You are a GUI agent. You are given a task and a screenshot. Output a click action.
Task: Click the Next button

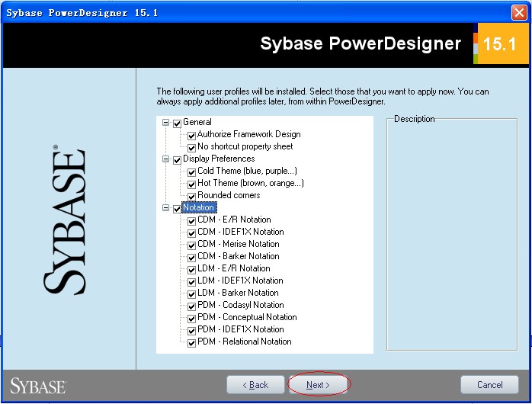[318, 385]
